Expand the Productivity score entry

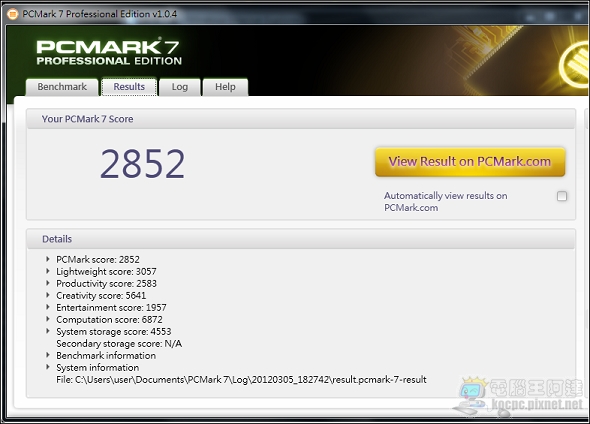48,283
